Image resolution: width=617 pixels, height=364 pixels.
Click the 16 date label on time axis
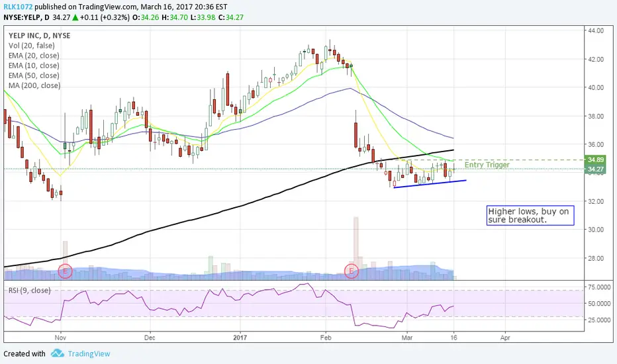pyautogui.click(x=453, y=338)
